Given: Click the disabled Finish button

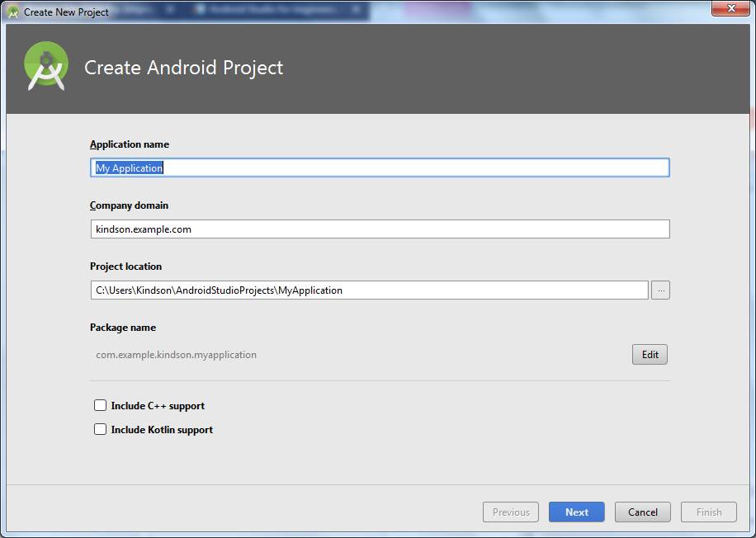Looking at the screenshot, I should [x=709, y=512].
